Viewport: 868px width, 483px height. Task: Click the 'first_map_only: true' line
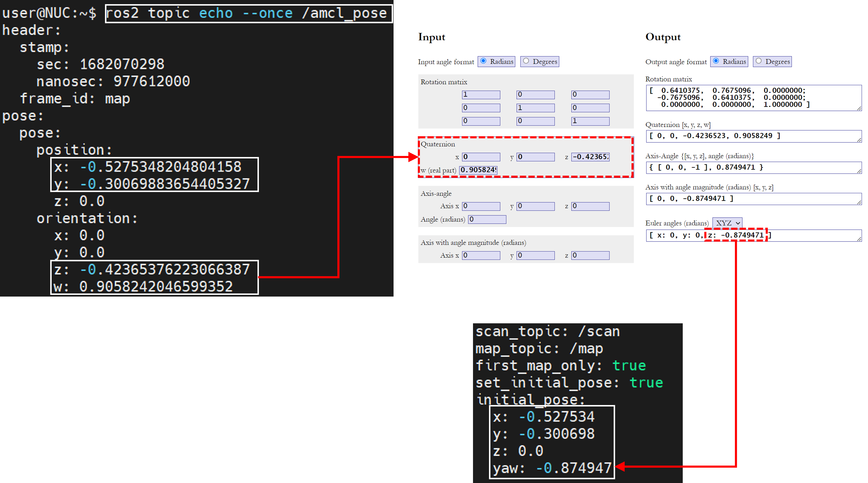(x=561, y=366)
